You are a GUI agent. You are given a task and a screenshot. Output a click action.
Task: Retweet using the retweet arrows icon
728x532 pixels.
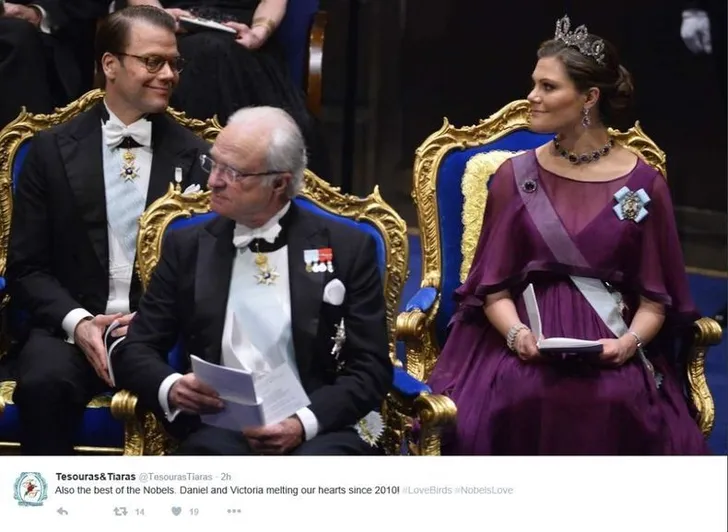[x=120, y=512]
